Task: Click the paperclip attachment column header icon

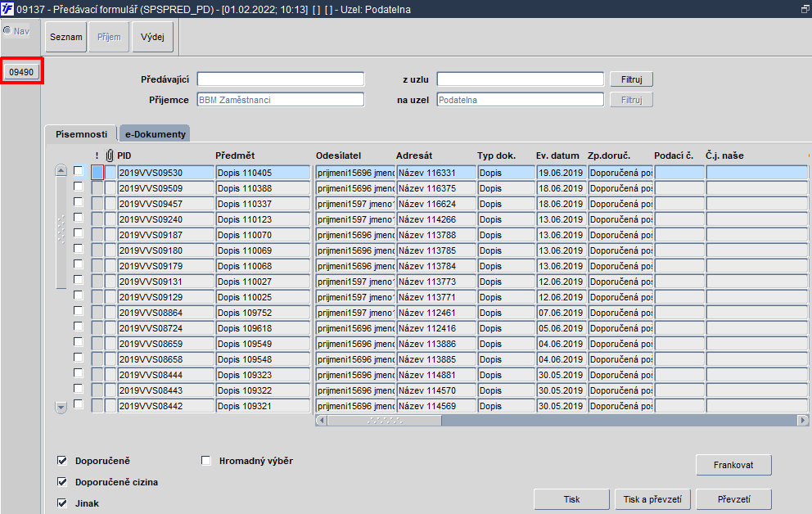Action: click(x=110, y=156)
